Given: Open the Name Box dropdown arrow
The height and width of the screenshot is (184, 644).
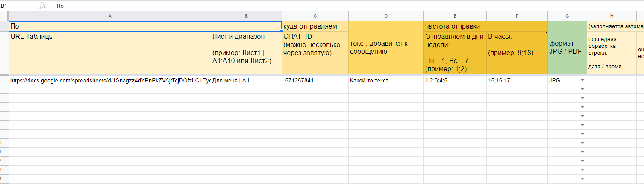Looking at the screenshot, I should 29,6.
